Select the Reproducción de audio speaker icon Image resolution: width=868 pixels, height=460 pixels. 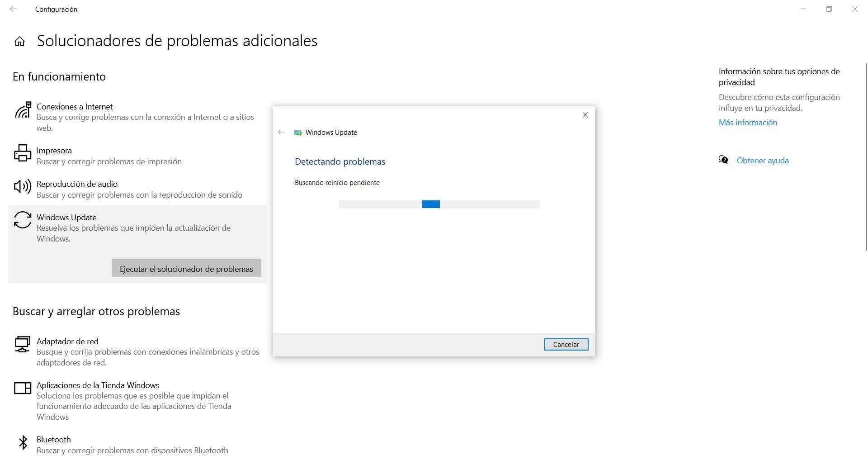click(x=23, y=186)
